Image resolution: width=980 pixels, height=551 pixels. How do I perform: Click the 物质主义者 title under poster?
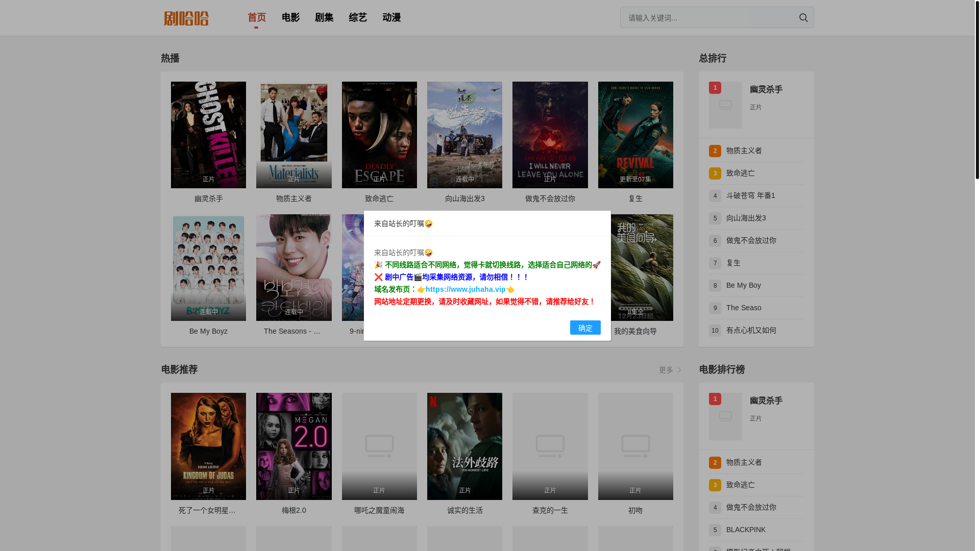[293, 198]
